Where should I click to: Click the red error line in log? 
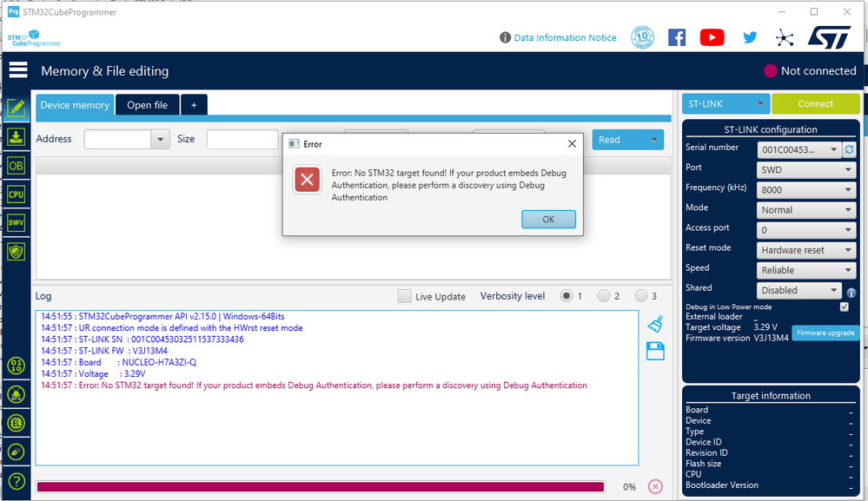tap(314, 386)
